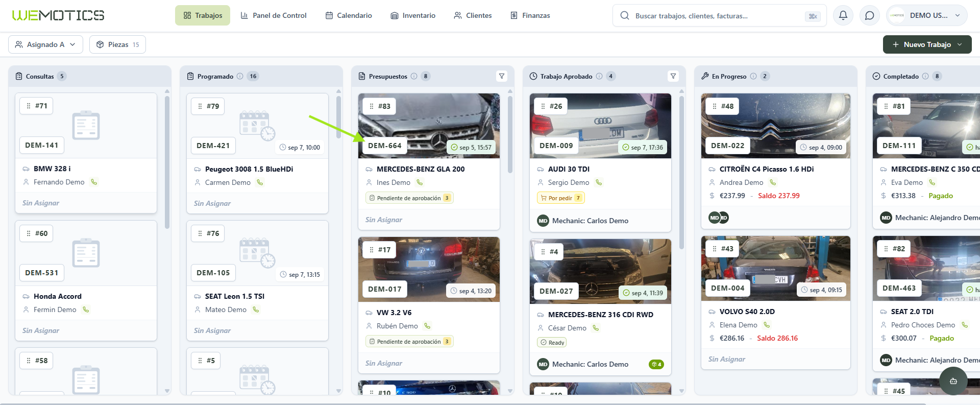Switch to the Clientes tab

473,15
